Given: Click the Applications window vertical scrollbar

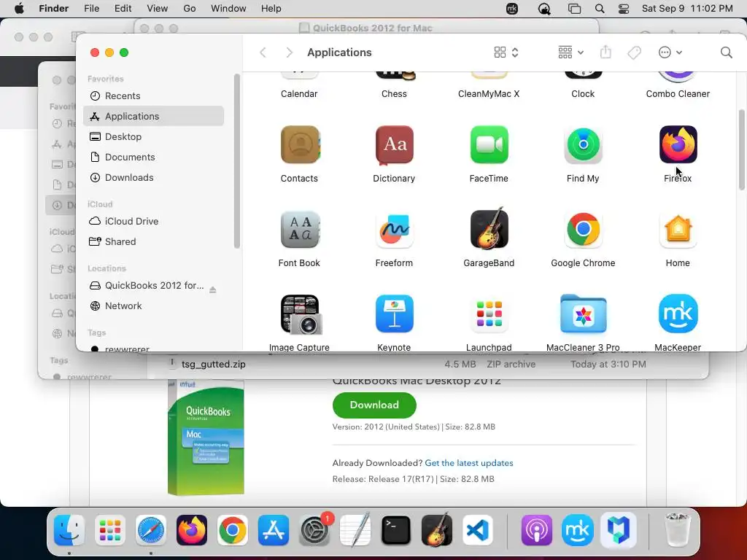Looking at the screenshot, I should tap(741, 150).
